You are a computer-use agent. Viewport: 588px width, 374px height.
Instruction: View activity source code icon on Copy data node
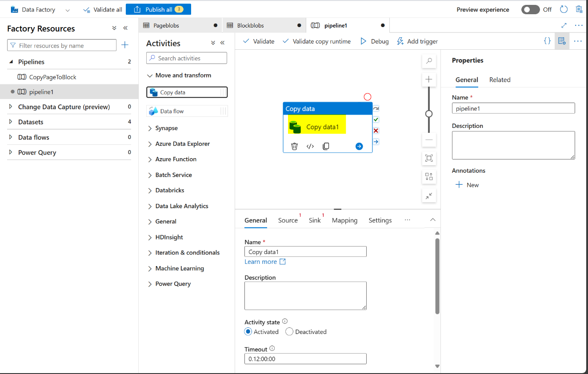[x=310, y=146]
